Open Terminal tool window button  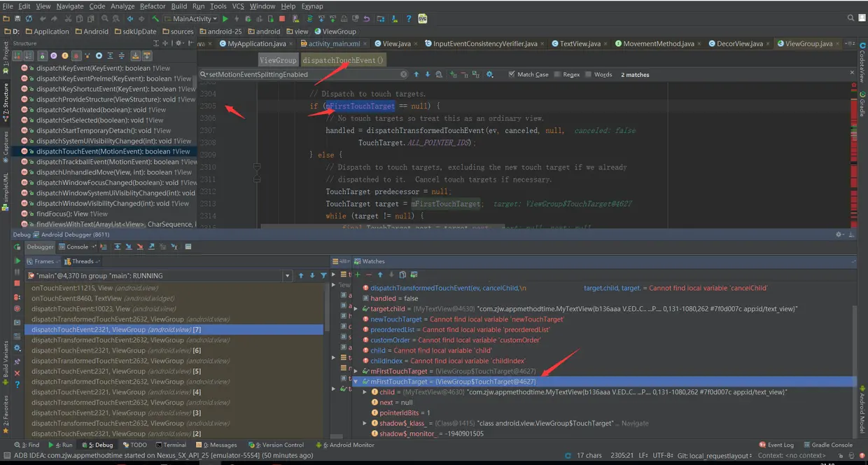(170, 445)
